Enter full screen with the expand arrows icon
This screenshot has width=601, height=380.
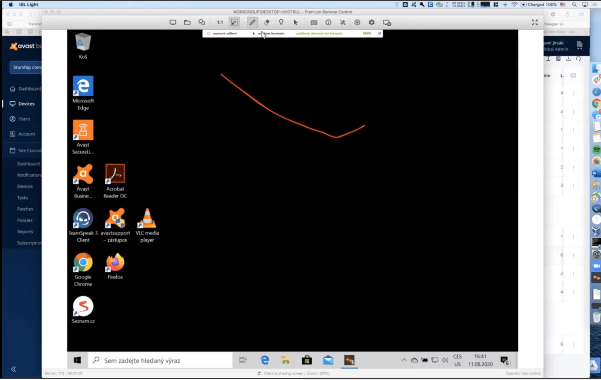535,23
